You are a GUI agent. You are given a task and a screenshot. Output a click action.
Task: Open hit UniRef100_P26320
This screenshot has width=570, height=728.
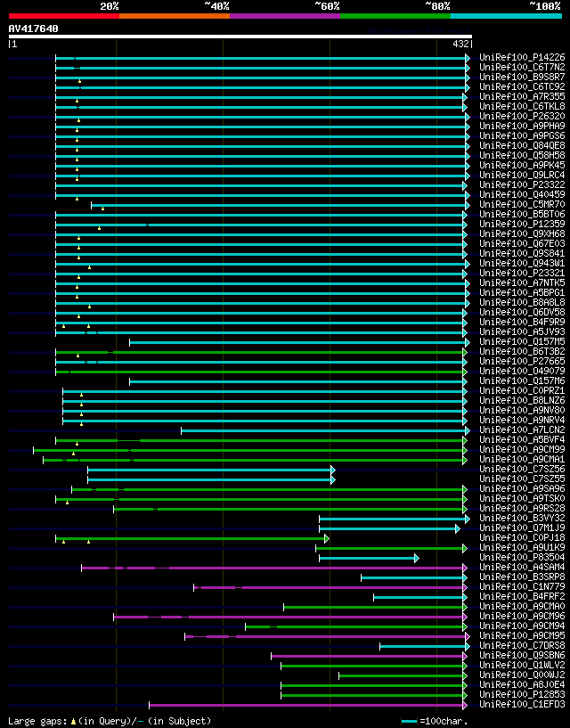pos(522,116)
